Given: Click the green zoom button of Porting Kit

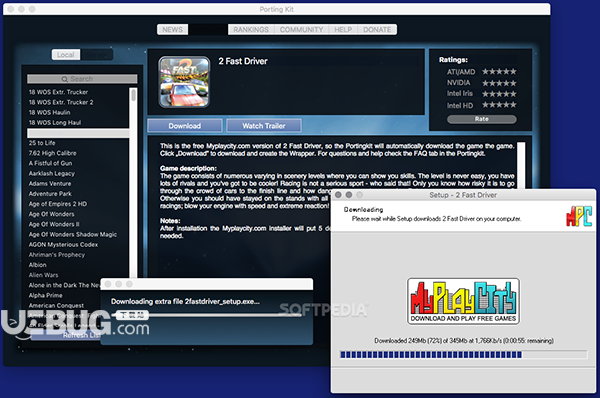Looking at the screenshot, I should [x=32, y=9].
